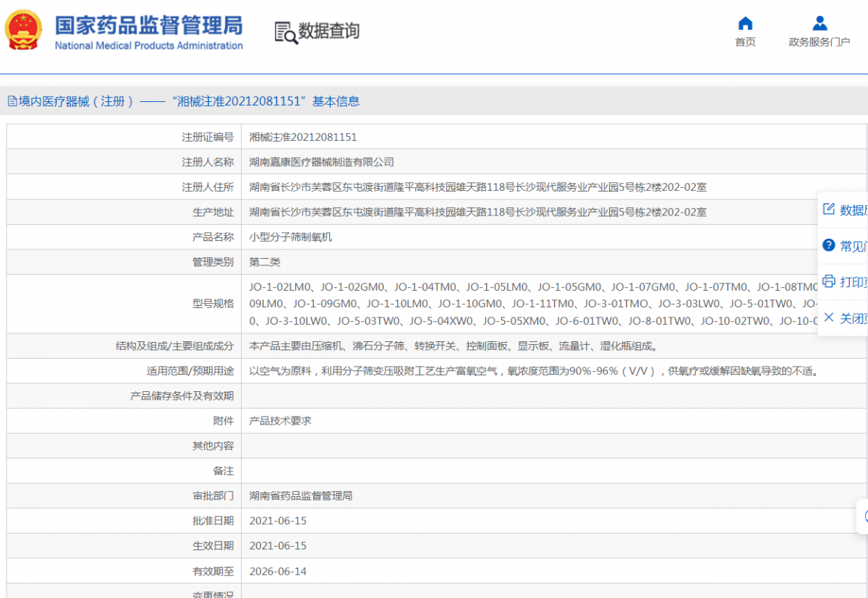Screen dimensions: 868x598
Task: Click approval department 湖南省药品监督管理局
Action: coord(301,496)
